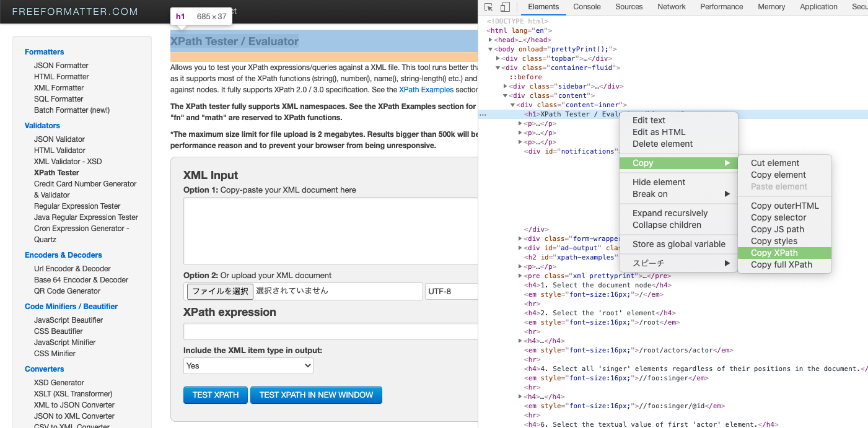Choose Delete element
The image size is (868, 428).
(x=679, y=144)
